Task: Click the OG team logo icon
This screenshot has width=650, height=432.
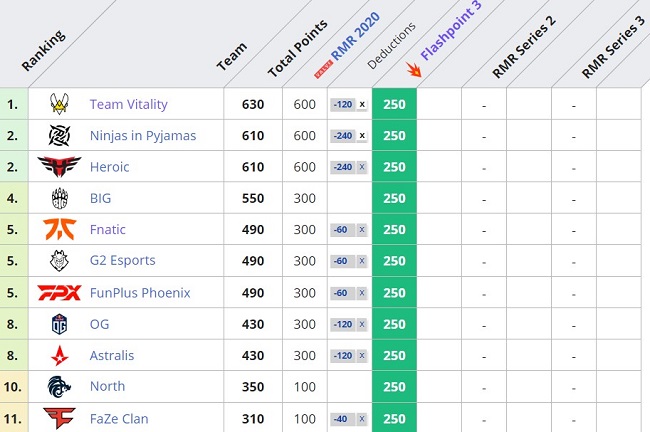Action: 59,324
